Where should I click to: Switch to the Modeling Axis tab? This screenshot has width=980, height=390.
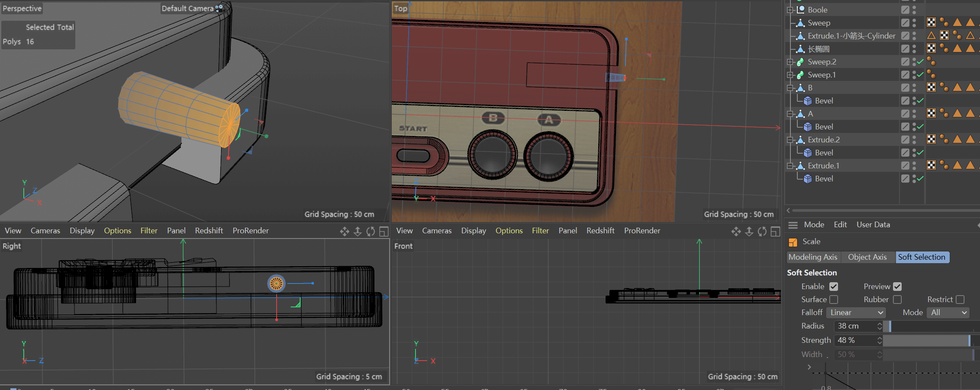click(x=813, y=257)
